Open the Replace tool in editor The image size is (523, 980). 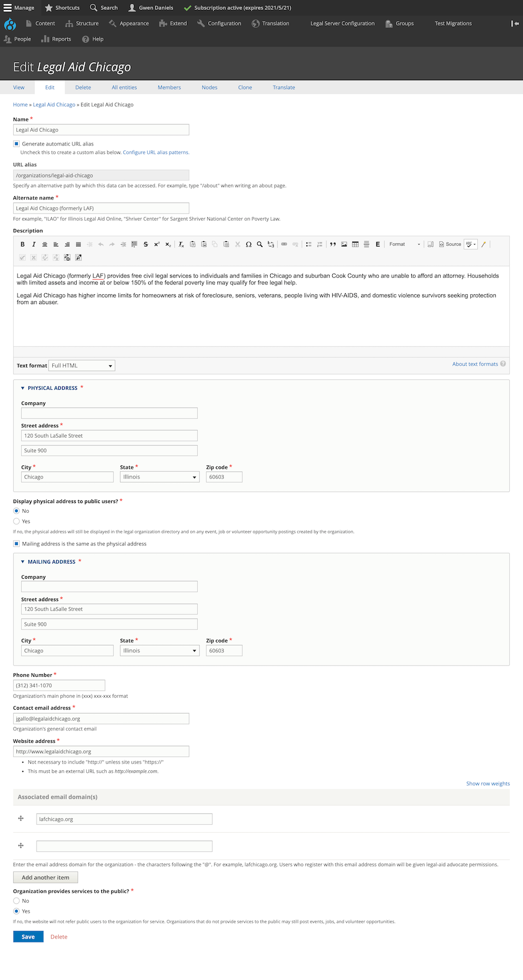[x=271, y=244]
